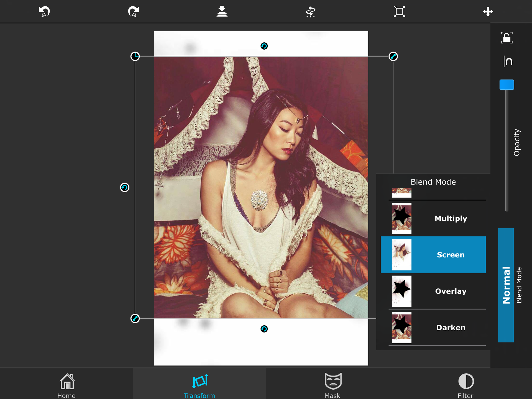The image size is (532, 399).
Task: Click the bottom-center rotate handle
Action: (x=264, y=329)
